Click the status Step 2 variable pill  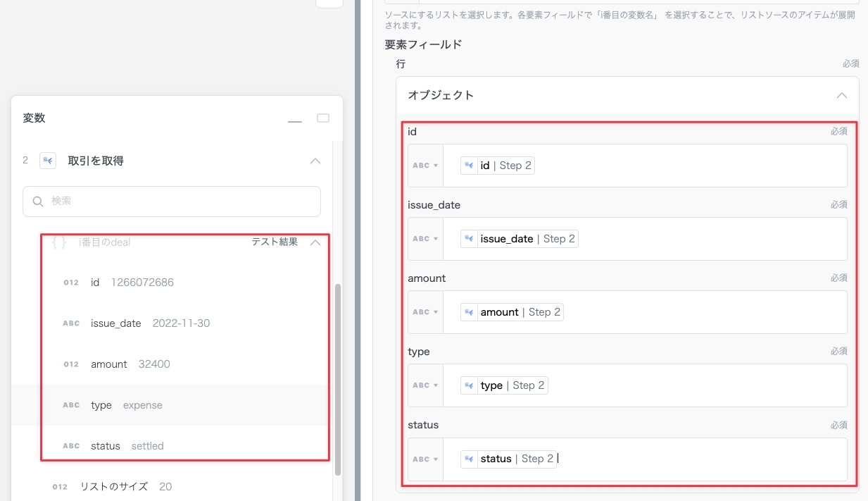[508, 459]
